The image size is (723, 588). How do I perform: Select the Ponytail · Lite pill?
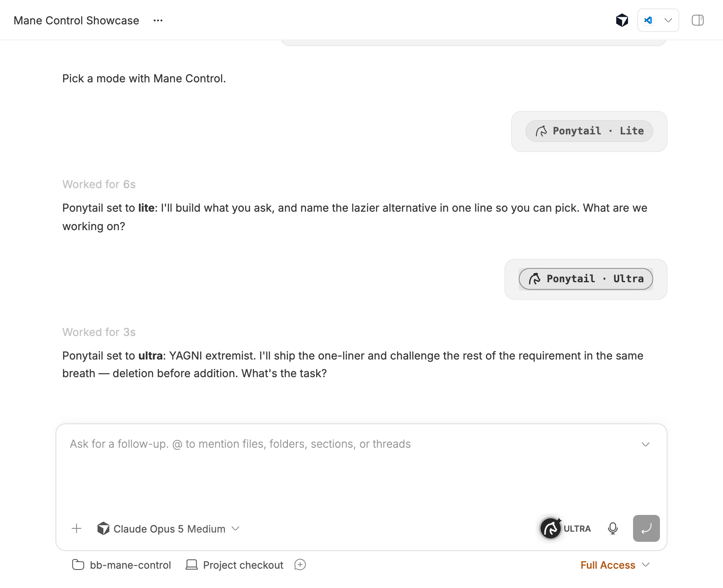click(x=589, y=131)
